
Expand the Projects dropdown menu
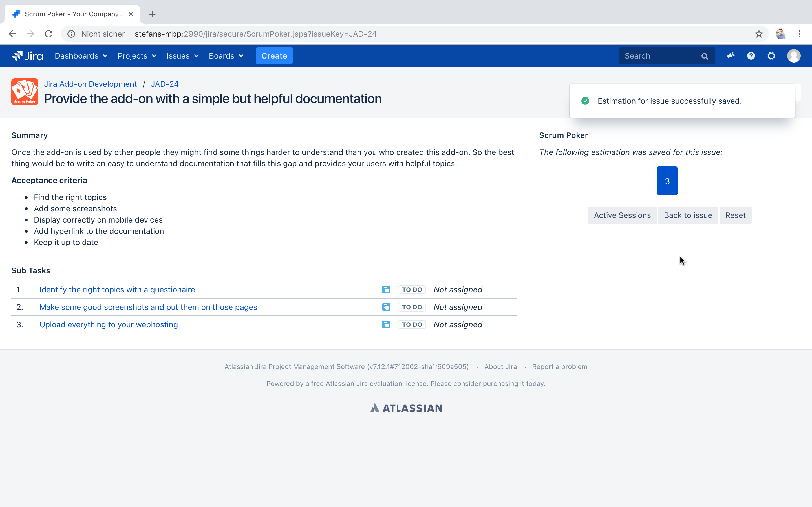[137, 55]
